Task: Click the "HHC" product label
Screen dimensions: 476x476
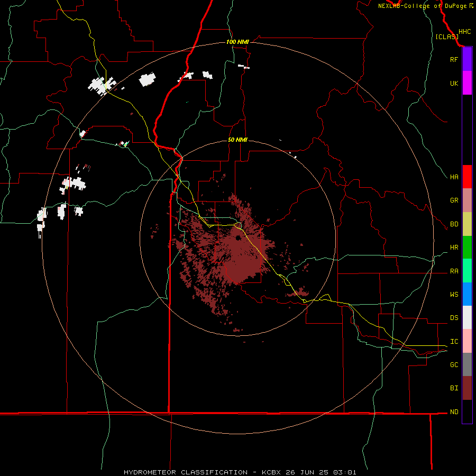Action: pos(465,32)
